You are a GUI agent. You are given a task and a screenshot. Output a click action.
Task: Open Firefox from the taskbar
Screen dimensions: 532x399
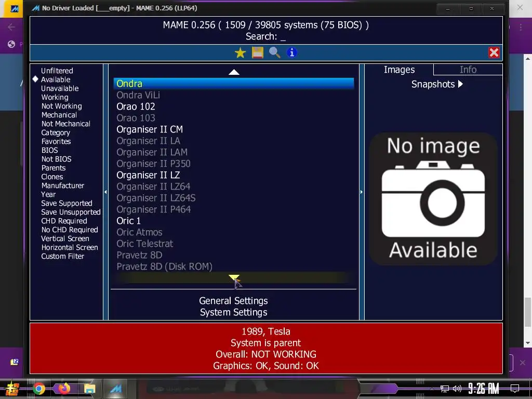[64, 389]
